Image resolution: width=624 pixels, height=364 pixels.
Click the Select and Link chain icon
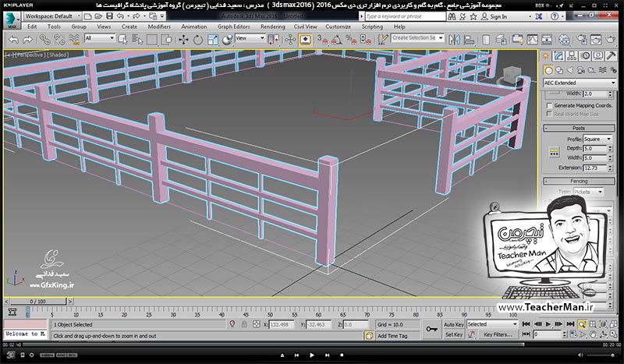44,40
